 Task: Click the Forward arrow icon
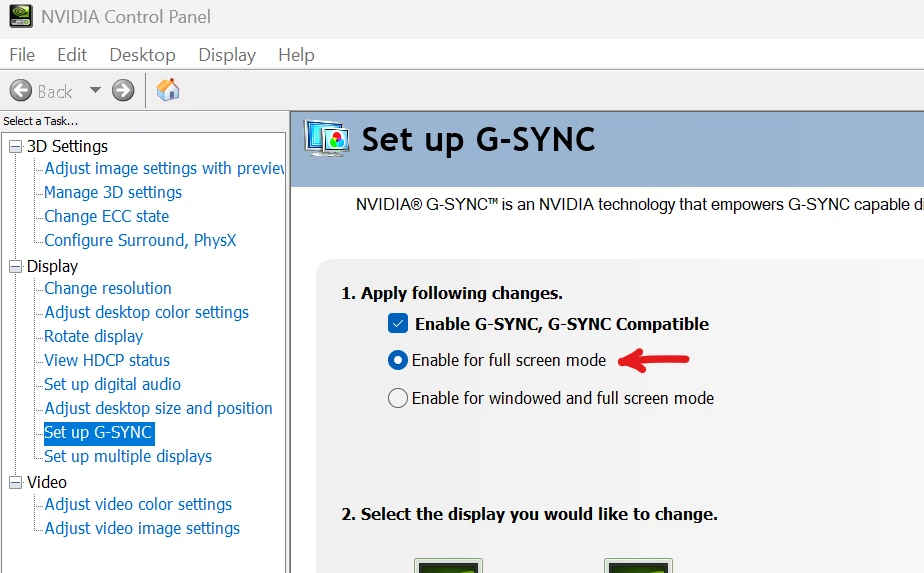(123, 91)
